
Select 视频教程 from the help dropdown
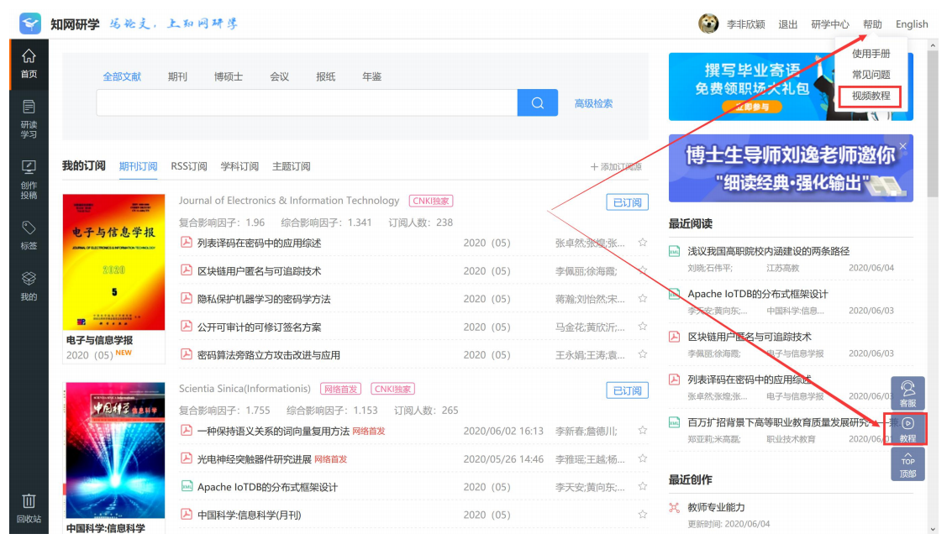coord(870,97)
